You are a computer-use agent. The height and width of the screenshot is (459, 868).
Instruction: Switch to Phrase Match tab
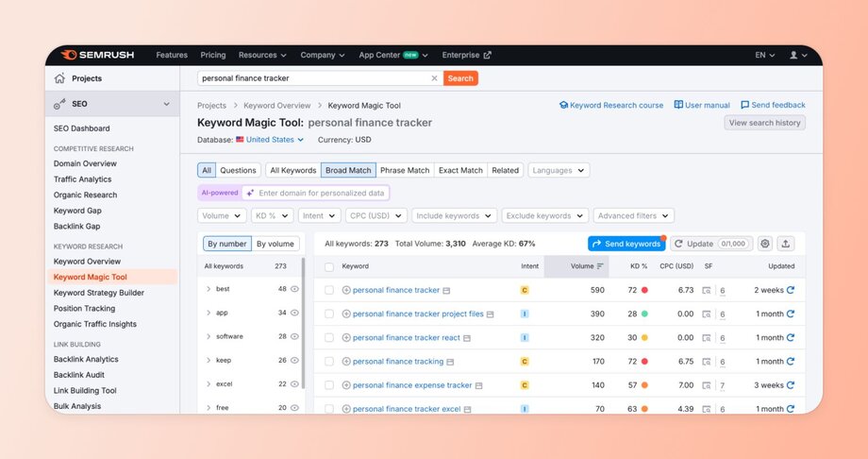click(x=405, y=170)
